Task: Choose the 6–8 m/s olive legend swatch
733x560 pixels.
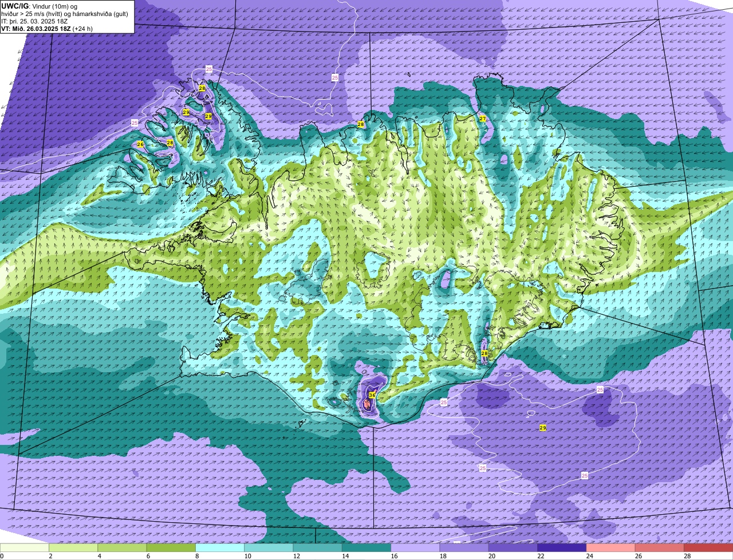Action: 171,547
